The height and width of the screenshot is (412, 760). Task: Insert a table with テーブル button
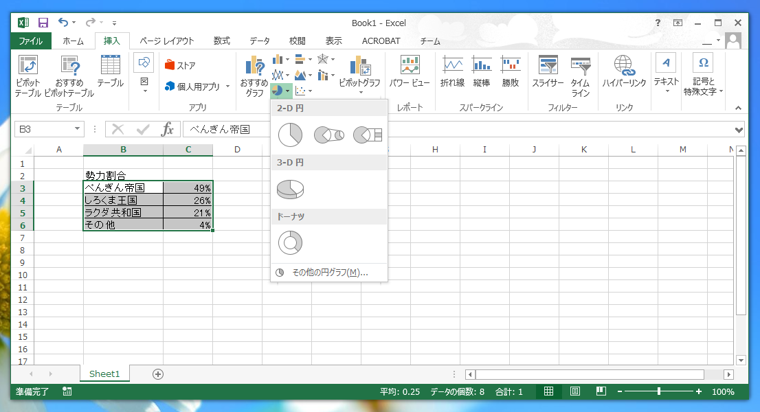110,72
